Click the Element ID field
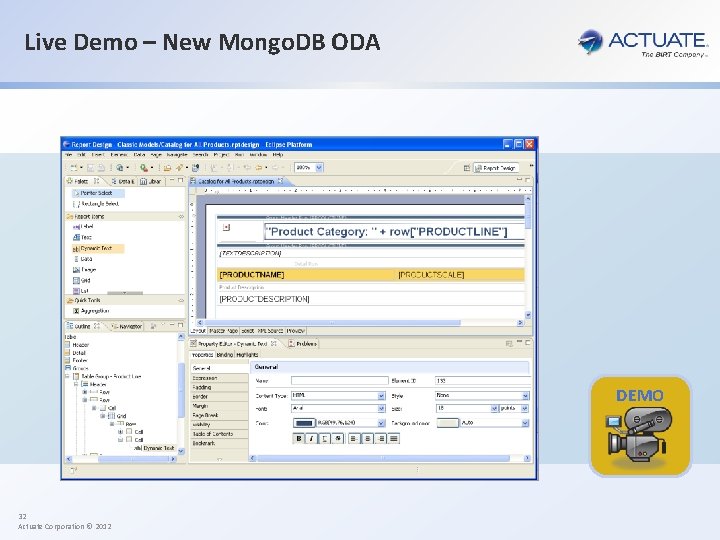720x540 pixels. (x=483, y=381)
